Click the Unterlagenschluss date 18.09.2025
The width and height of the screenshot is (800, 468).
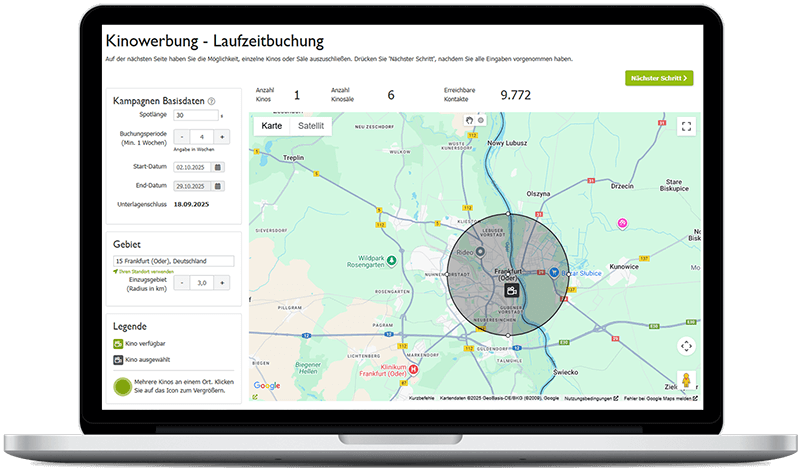(x=191, y=204)
